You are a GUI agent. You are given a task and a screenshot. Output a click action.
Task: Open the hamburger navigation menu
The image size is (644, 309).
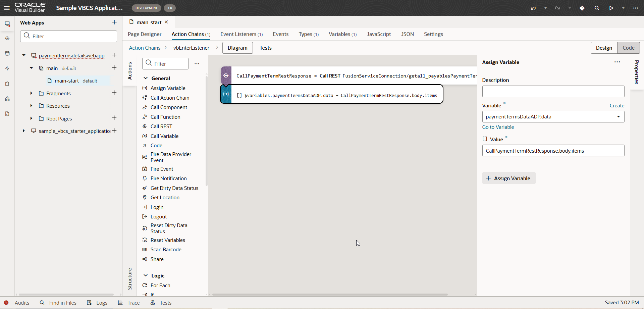point(7,8)
